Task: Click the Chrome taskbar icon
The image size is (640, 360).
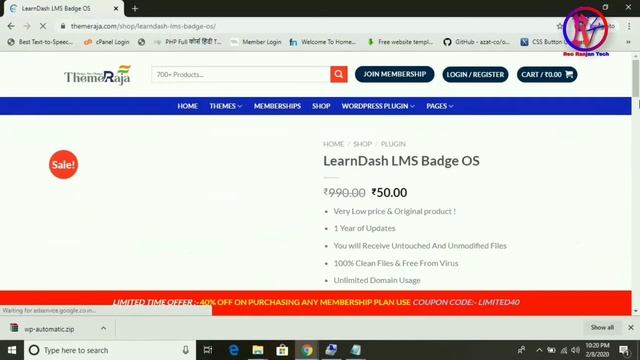Action: tap(307, 350)
